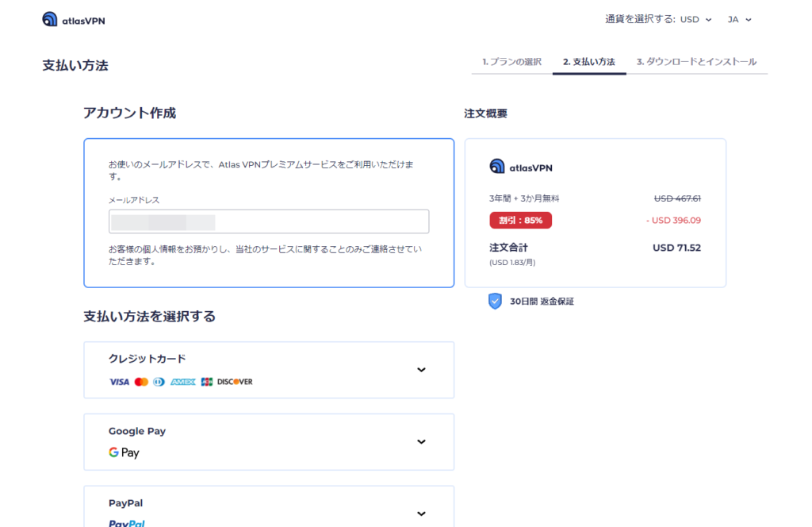
Task: Click the - USD 396.09 discount amount
Action: [x=673, y=220]
